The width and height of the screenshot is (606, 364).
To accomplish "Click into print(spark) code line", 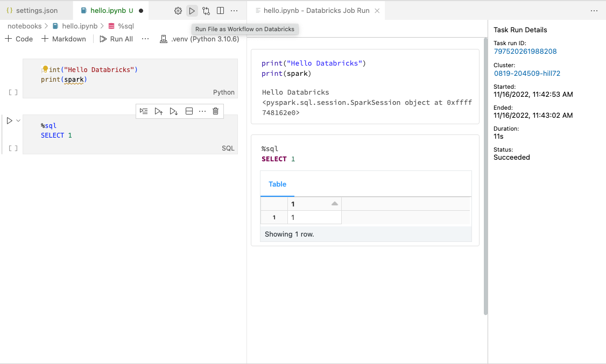I will [x=64, y=80].
